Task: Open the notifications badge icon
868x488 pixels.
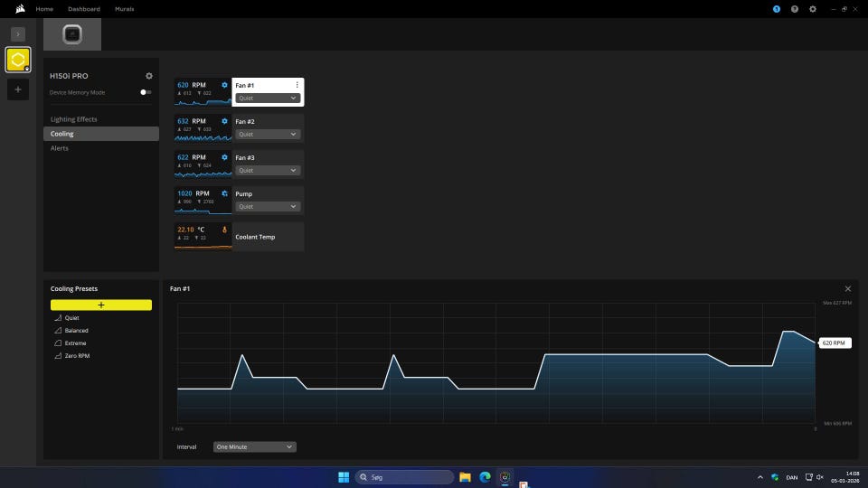Action: (777, 9)
